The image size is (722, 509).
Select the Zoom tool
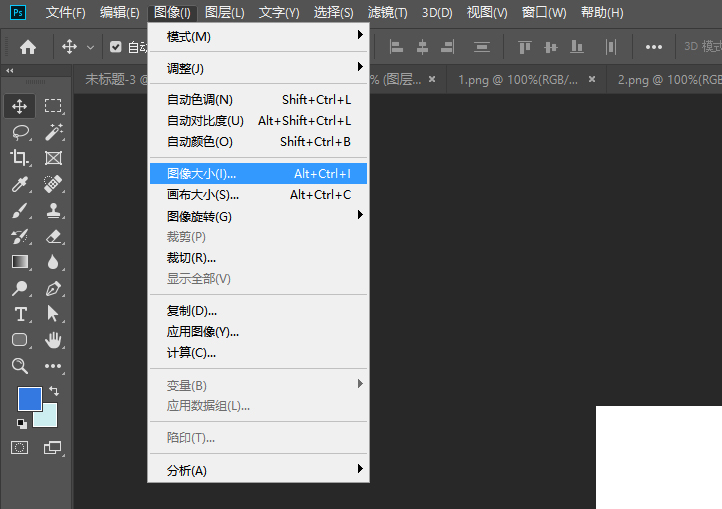point(20,366)
